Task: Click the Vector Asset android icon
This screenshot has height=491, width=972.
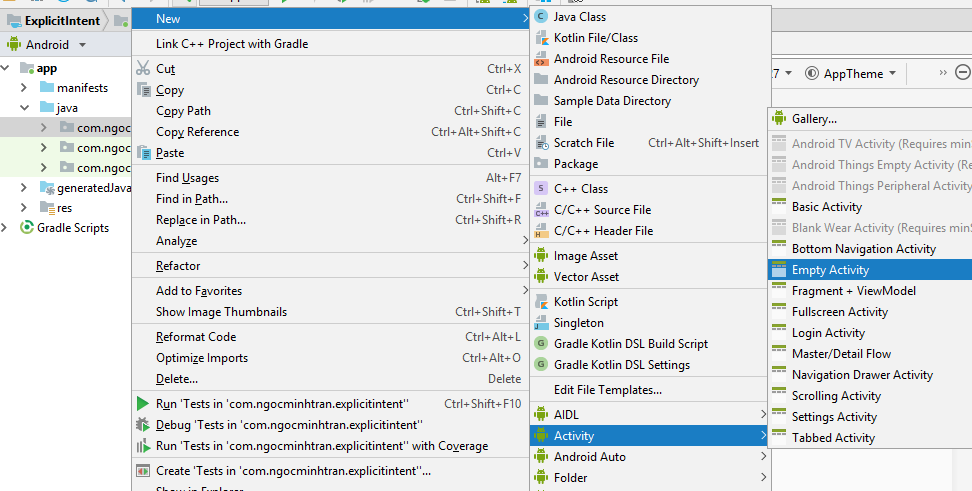Action: [541, 276]
